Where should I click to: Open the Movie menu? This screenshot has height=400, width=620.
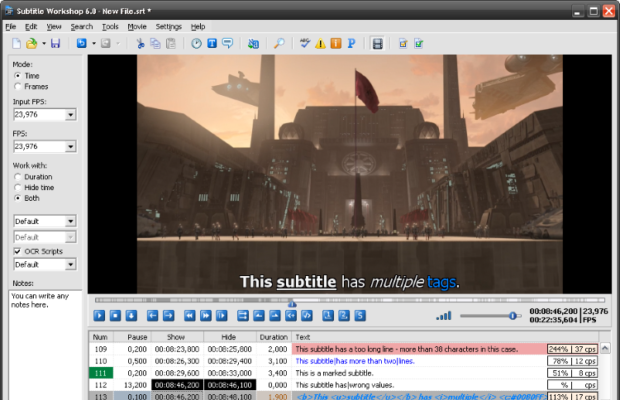tap(137, 26)
